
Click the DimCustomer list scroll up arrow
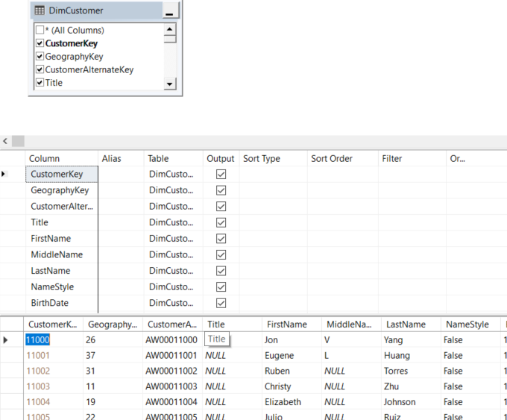point(170,29)
